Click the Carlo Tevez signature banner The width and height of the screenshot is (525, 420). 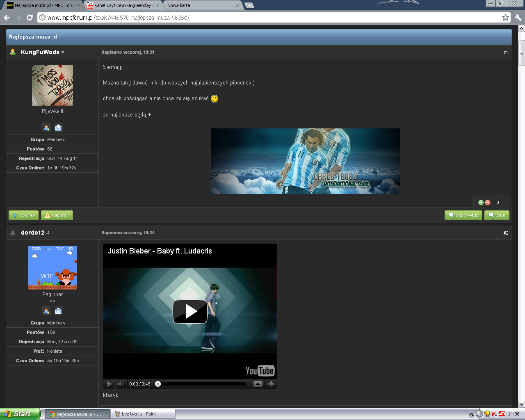point(306,161)
